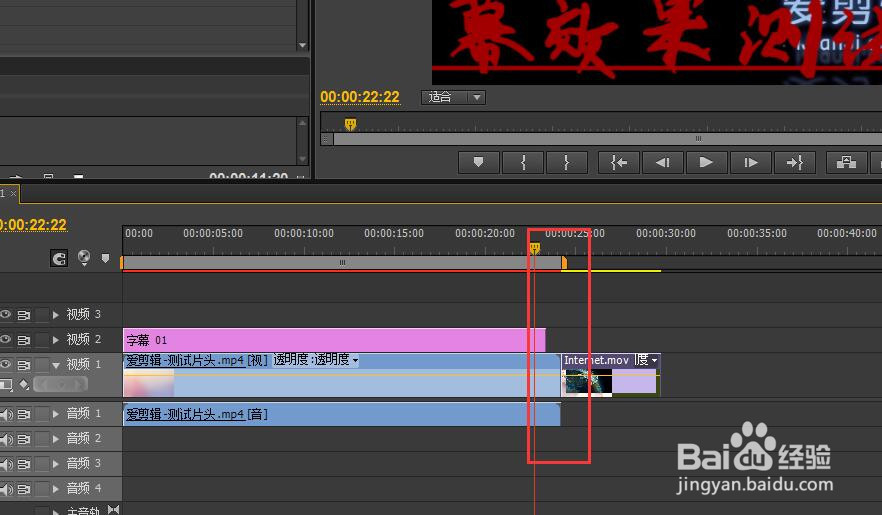Open the display style menu on 视频 1
Screen dimensions: 882x515
(6, 385)
